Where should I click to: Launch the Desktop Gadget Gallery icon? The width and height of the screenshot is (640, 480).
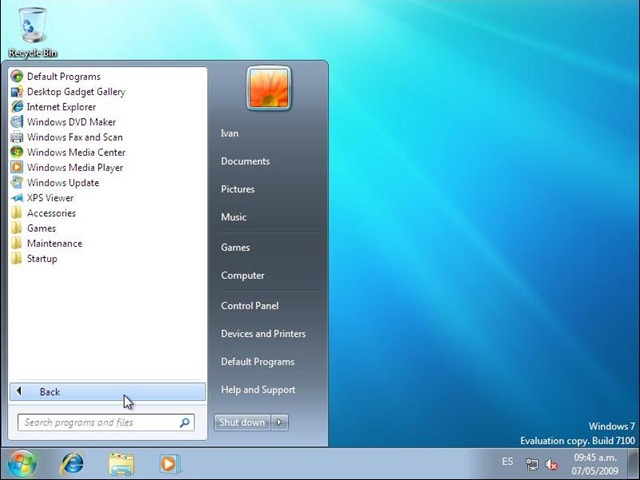[x=17, y=91]
